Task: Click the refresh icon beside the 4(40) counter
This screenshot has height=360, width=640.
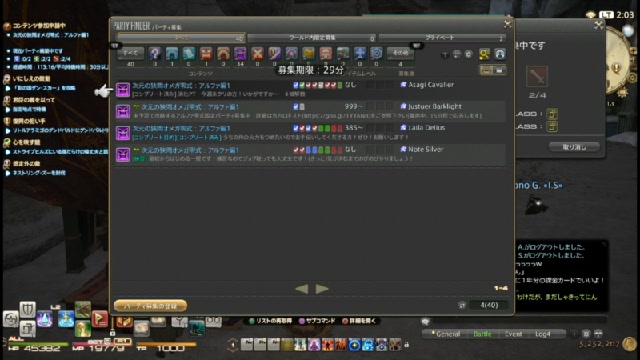Action: pyautogui.click(x=462, y=305)
